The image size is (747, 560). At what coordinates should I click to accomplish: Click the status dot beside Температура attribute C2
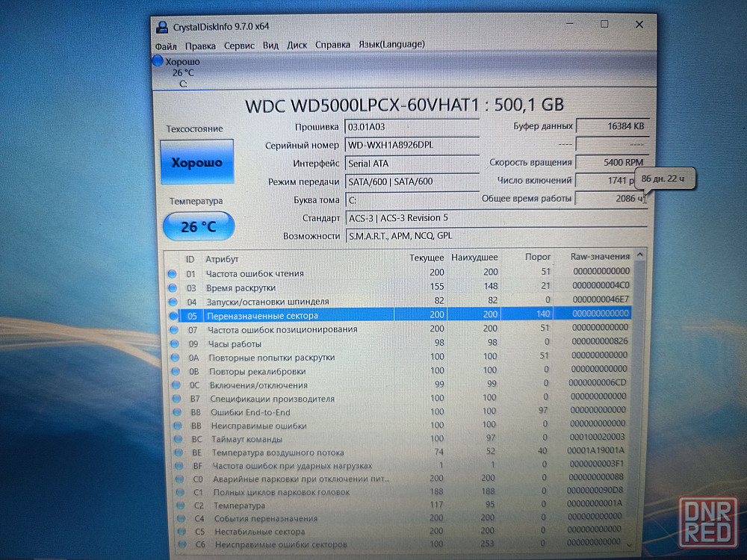click(178, 505)
